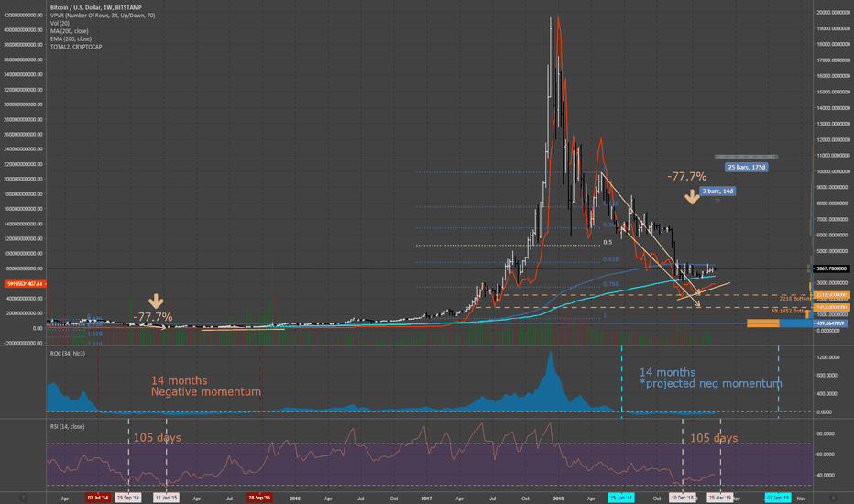The width and height of the screenshot is (854, 504).
Task: Select the 10 Dec '18 date marker
Action: 683,498
